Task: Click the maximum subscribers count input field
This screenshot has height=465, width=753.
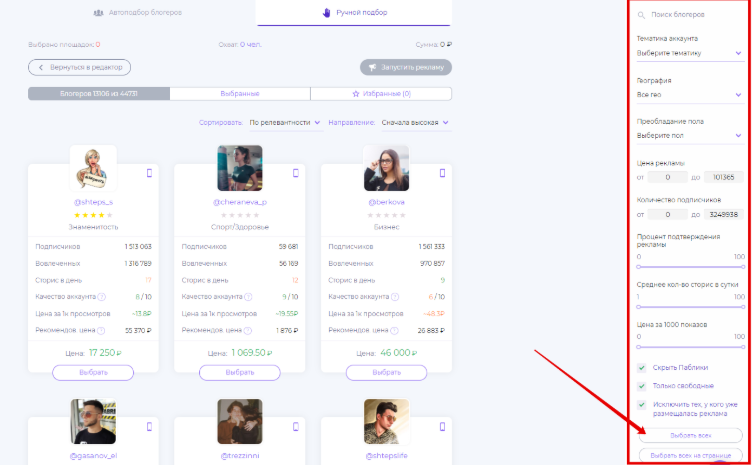Action: pyautogui.click(x=723, y=214)
